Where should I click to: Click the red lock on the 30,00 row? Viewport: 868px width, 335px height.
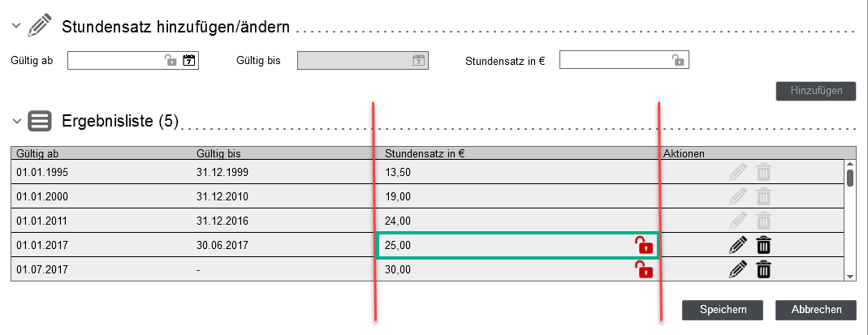[x=643, y=269]
